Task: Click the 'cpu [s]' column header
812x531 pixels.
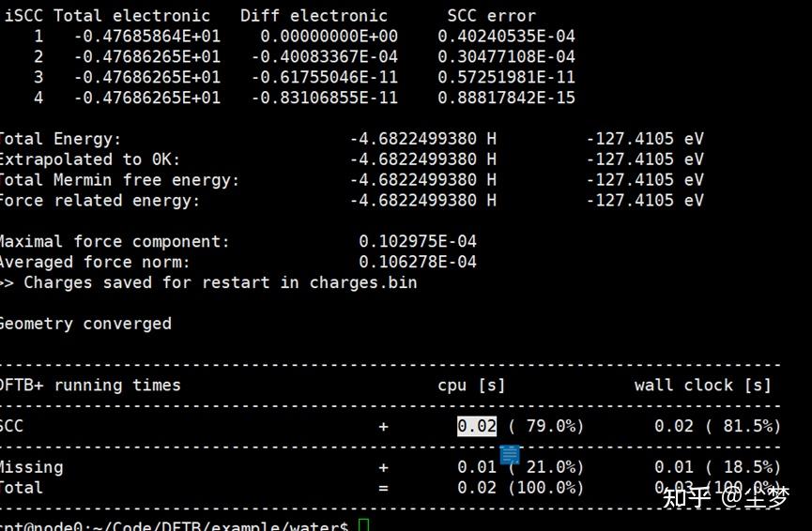Action: click(x=470, y=385)
